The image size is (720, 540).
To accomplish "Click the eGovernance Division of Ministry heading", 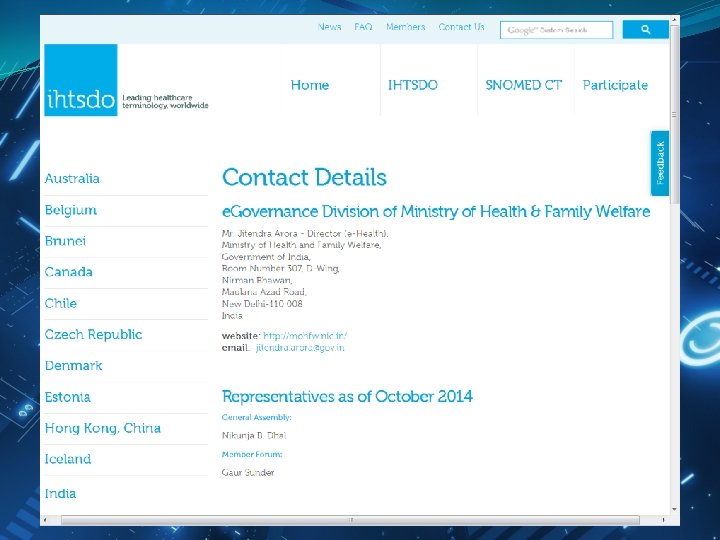I will (436, 212).
